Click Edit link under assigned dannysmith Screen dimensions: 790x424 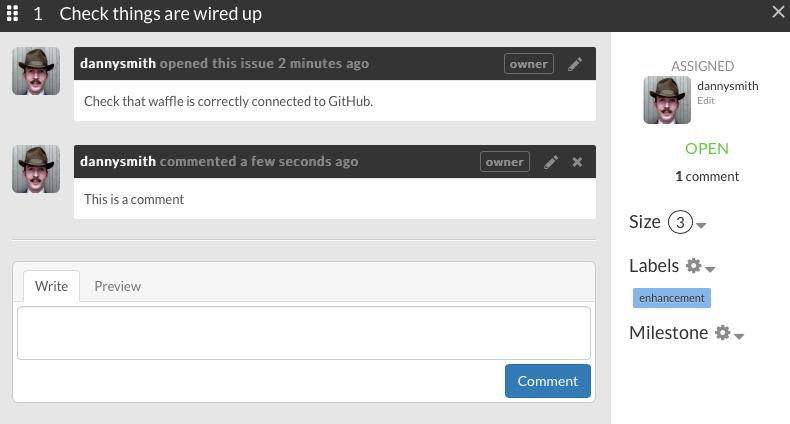tap(705, 100)
